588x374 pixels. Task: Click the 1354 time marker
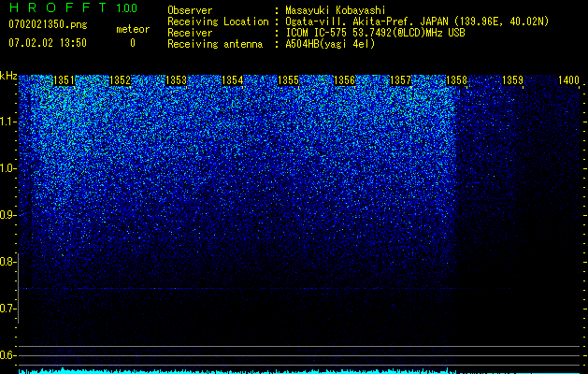tap(232, 80)
